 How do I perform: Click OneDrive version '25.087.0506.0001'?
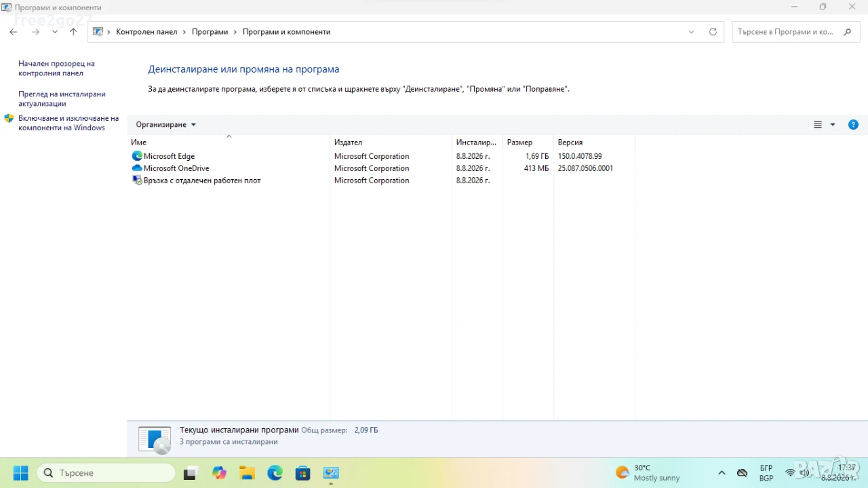point(585,168)
